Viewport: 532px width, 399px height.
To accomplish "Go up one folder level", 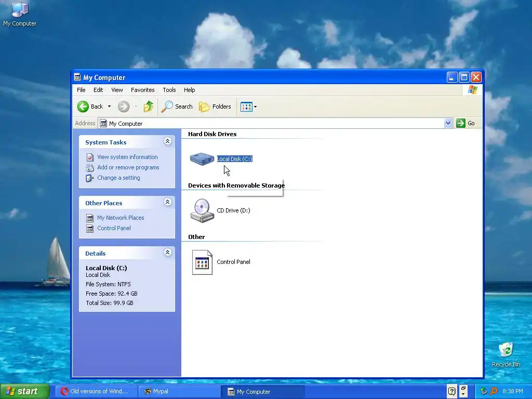I will [148, 107].
